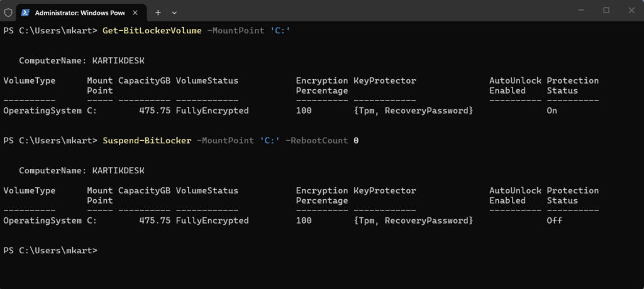Image resolution: width=644 pixels, height=289 pixels.
Task: Minimize the terminal window
Action: click(x=582, y=11)
